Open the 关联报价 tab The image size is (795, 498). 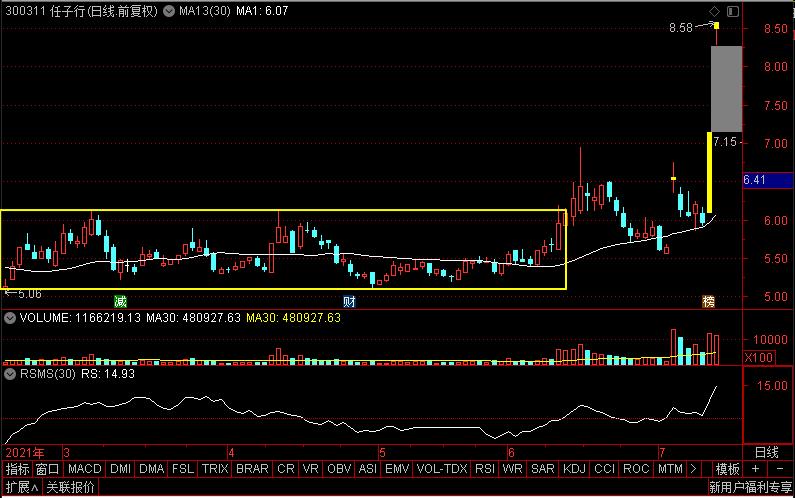70,487
